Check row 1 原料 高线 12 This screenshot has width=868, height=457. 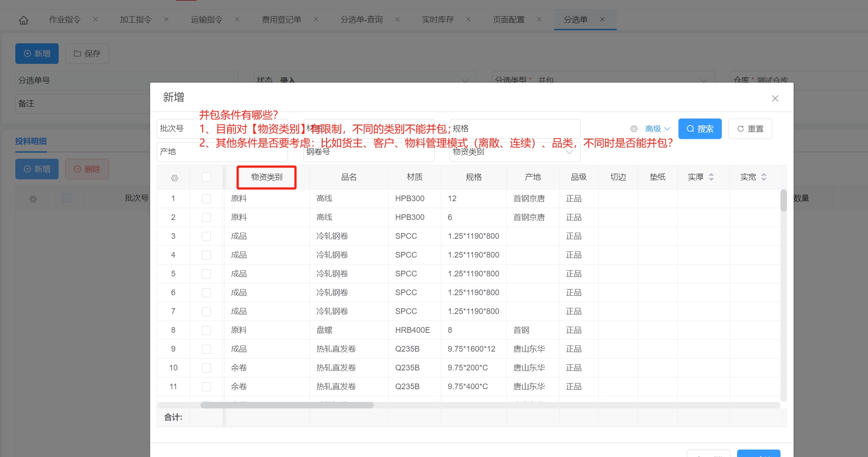pyautogui.click(x=206, y=199)
